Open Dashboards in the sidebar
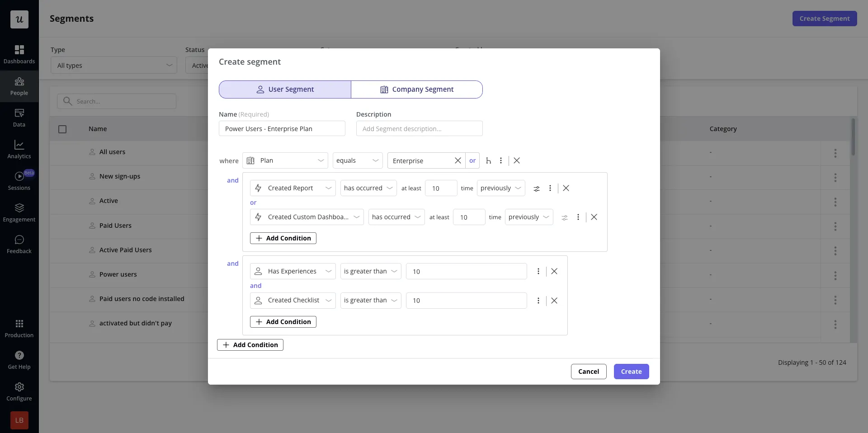The height and width of the screenshot is (433, 868). (19, 54)
